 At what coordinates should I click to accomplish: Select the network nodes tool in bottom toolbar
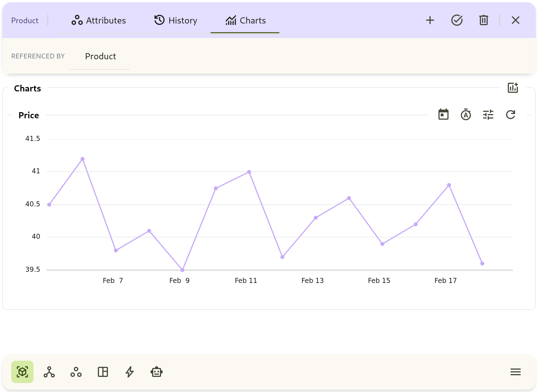76,372
